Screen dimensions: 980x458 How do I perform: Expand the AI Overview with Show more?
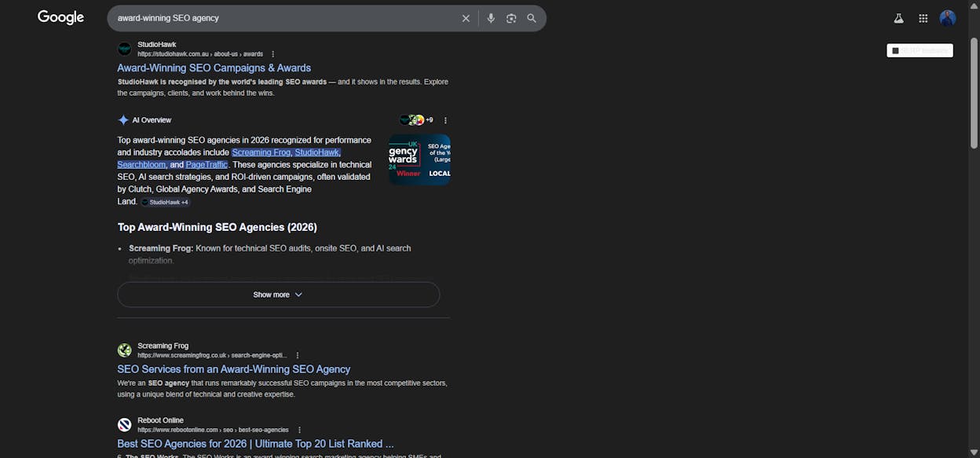[278, 295]
